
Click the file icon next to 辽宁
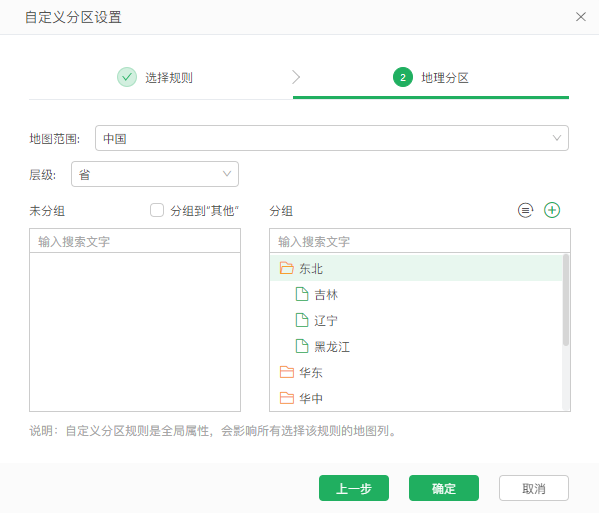point(302,320)
